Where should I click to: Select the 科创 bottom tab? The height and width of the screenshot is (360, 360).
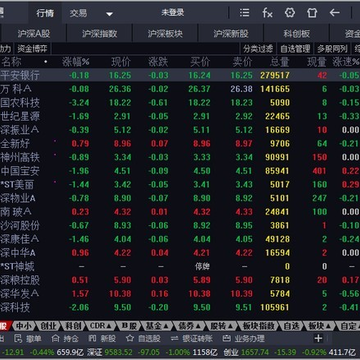[73, 326]
